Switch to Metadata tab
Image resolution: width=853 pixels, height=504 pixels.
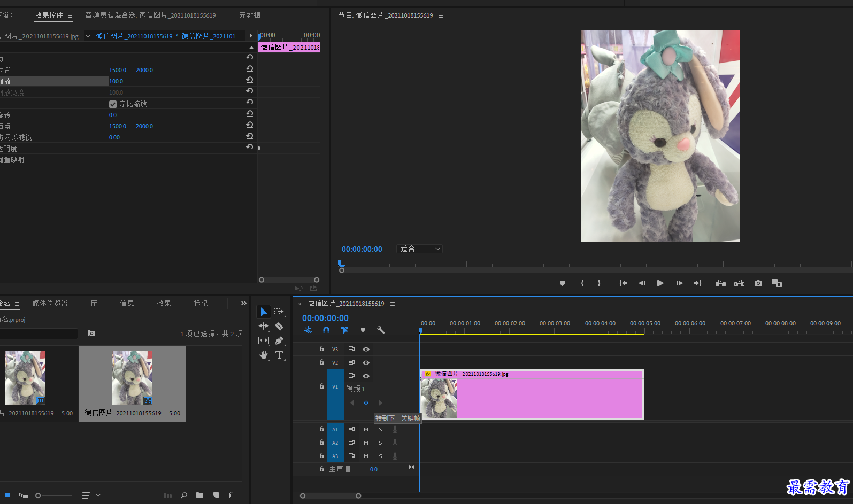[250, 15]
